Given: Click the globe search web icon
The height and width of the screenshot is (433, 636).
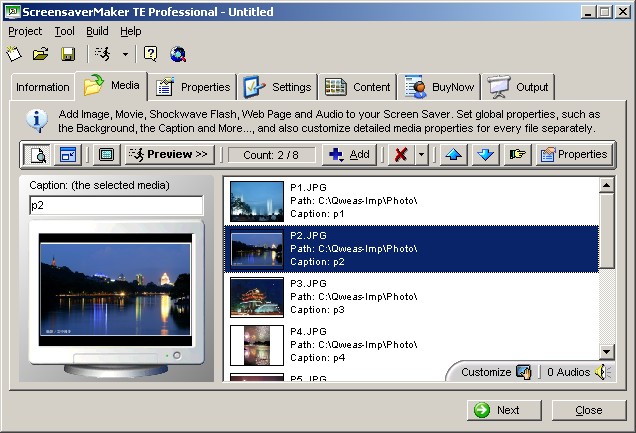Looking at the screenshot, I should click(x=178, y=54).
